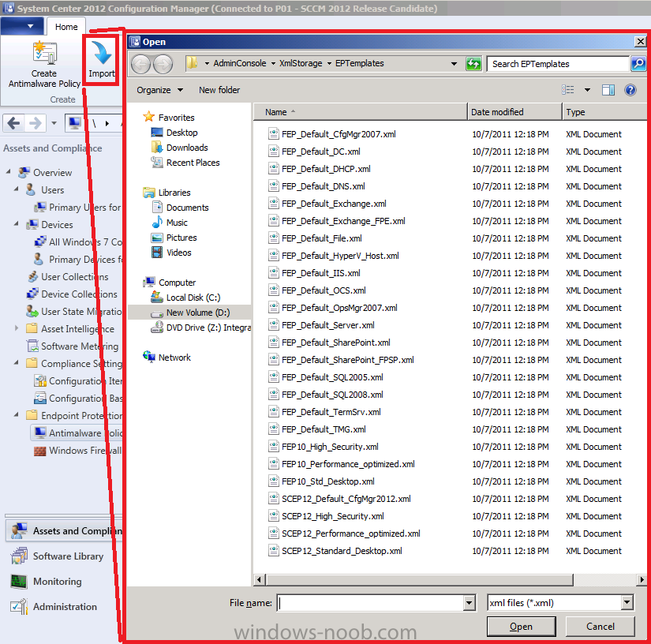Expand the Asset Intelligence node
This screenshot has height=644, width=651.
[x=17, y=328]
